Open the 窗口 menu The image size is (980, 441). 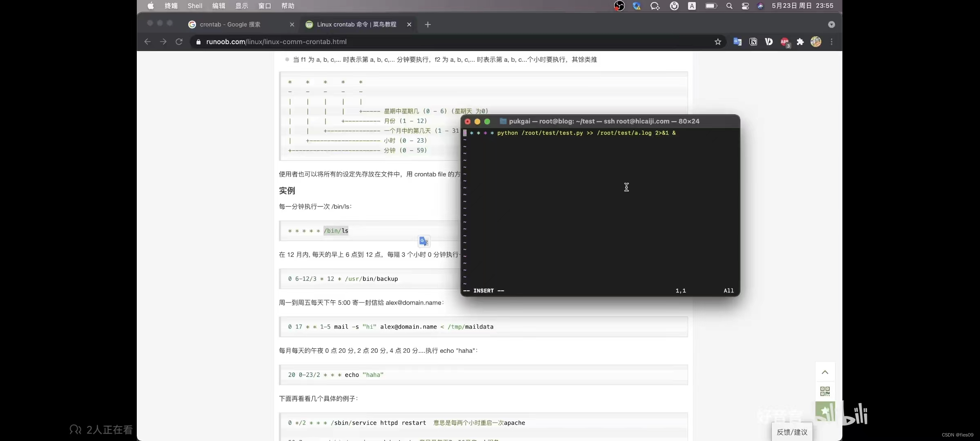265,6
